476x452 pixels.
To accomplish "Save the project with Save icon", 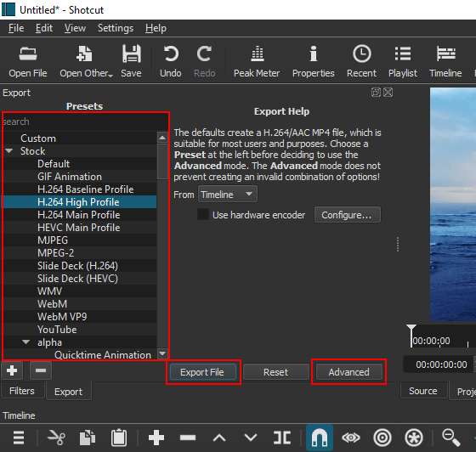I will click(131, 61).
